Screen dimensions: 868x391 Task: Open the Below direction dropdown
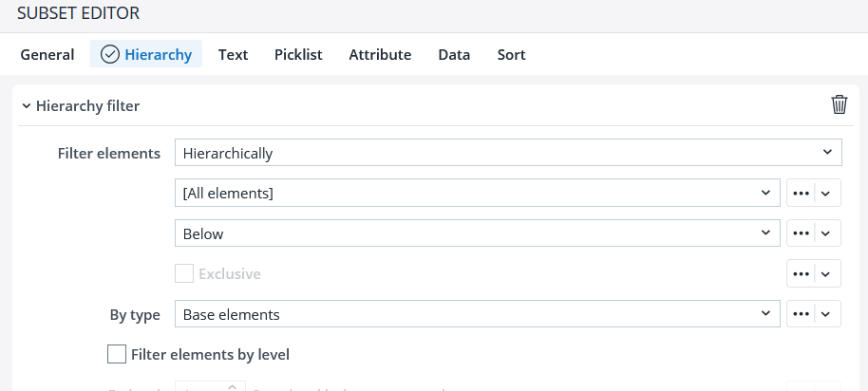477,233
